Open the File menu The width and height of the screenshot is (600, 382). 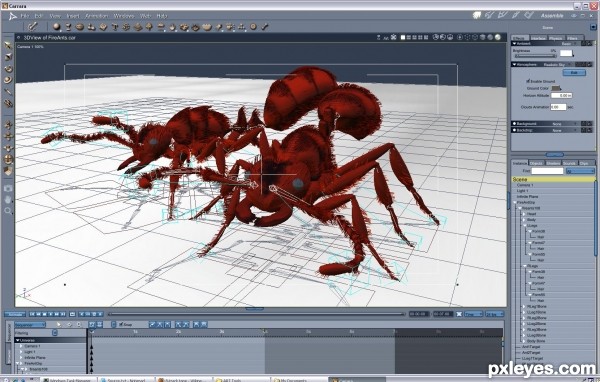pos(25,16)
